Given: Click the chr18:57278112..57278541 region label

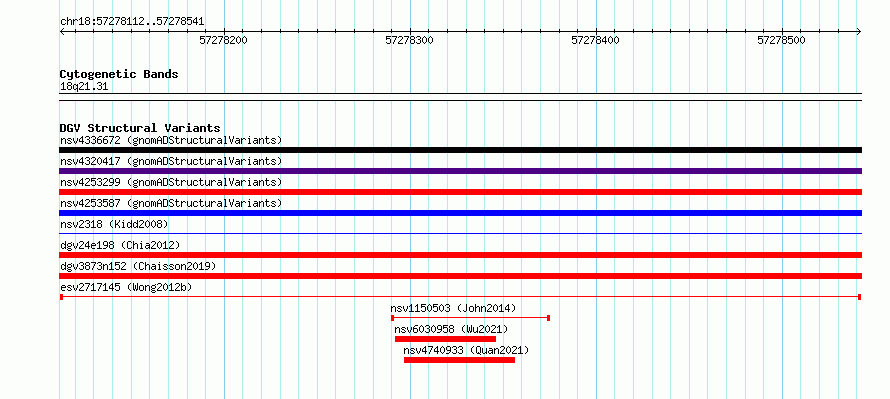Looking at the screenshot, I should pyautogui.click(x=132, y=22).
